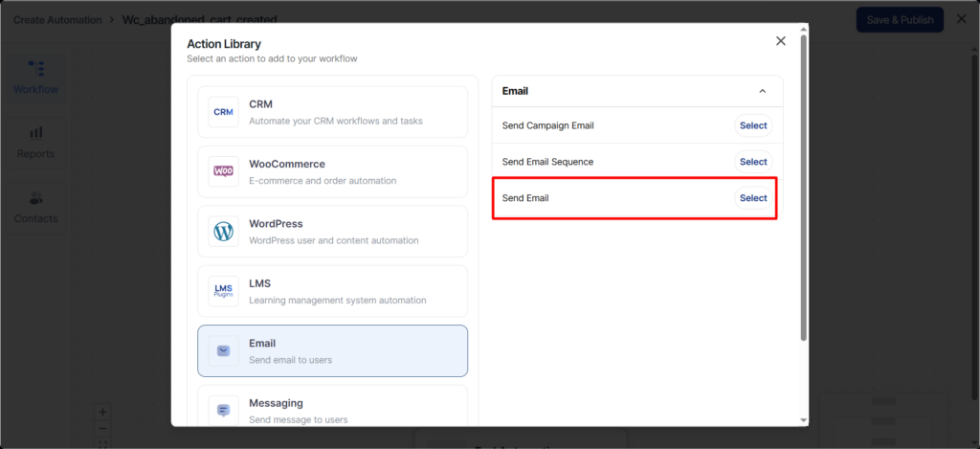Go back via Create Automation breadcrumb
This screenshot has width=980, height=449.
[x=59, y=19]
